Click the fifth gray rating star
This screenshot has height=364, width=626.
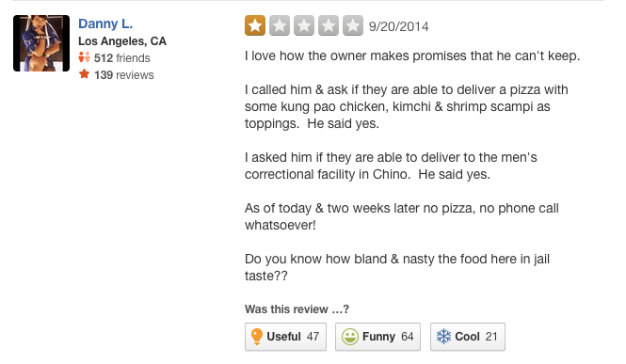click(x=353, y=25)
